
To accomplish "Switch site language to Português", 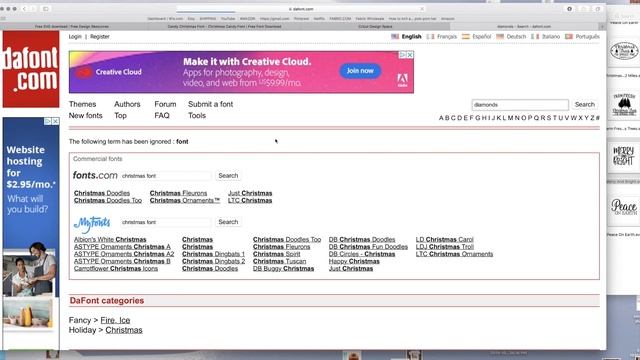I will point(582,36).
